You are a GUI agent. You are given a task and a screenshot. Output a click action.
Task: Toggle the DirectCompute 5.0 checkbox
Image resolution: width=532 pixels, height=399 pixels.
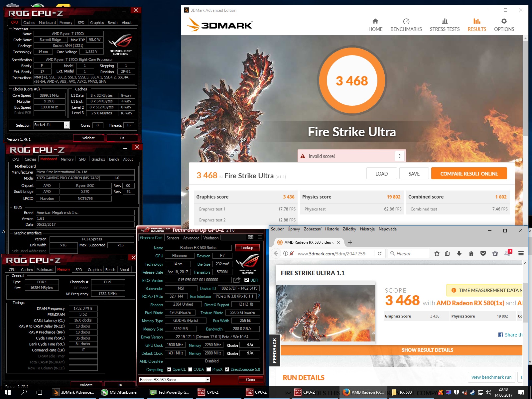tap(227, 369)
